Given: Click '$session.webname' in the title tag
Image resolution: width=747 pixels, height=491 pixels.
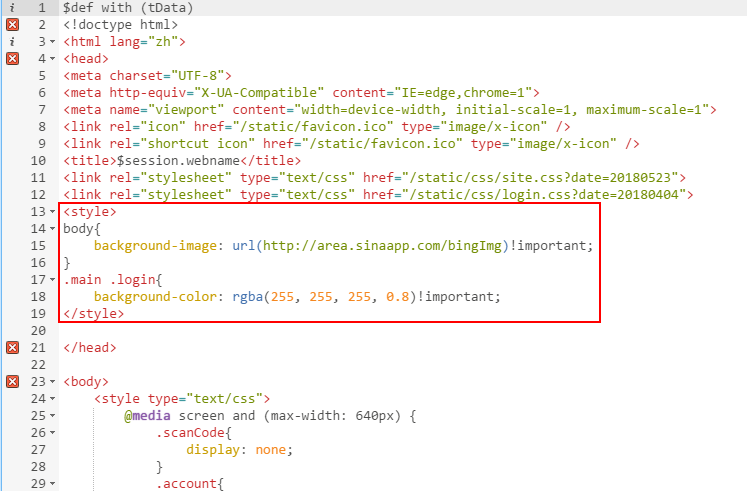Looking at the screenshot, I should pyautogui.click(x=178, y=160).
